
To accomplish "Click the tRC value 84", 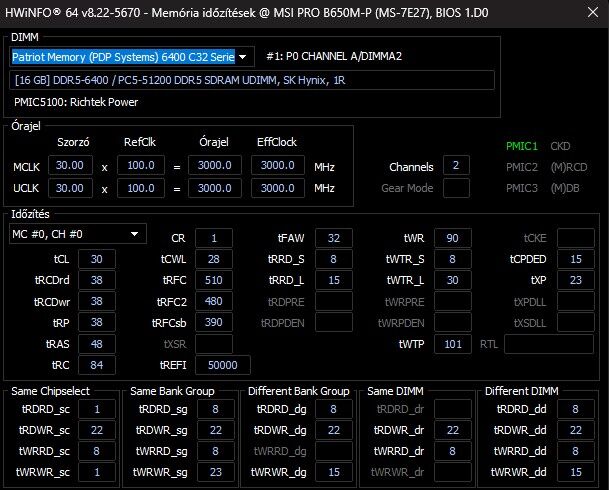I will (x=97, y=365).
